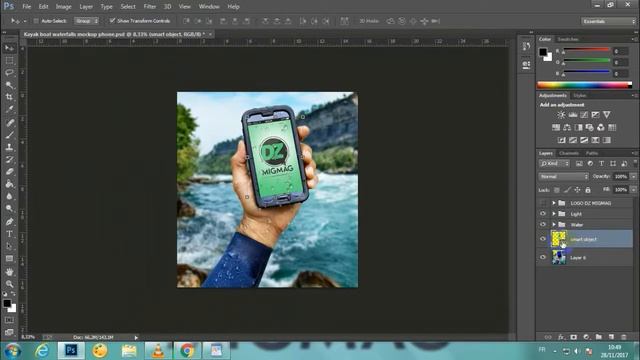Lock all with the padlock icon
640x360 pixels.
588,190
